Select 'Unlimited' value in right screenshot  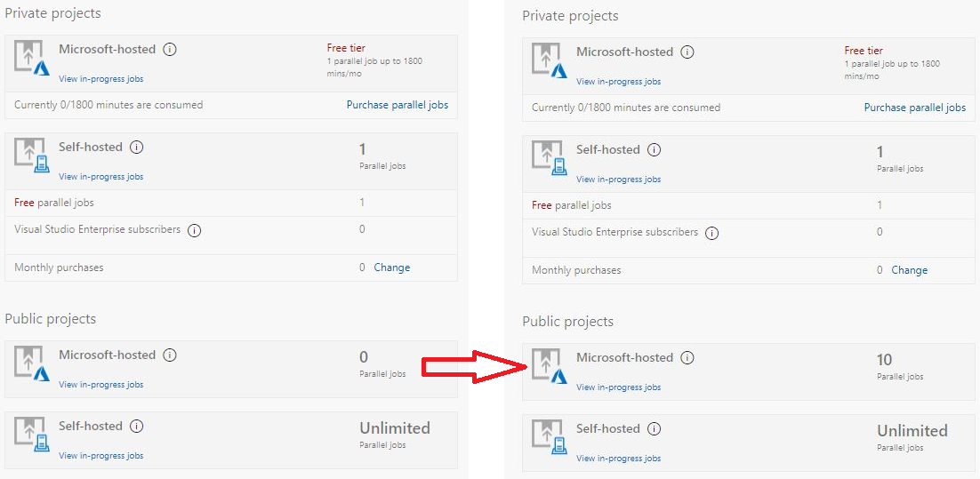coord(912,431)
